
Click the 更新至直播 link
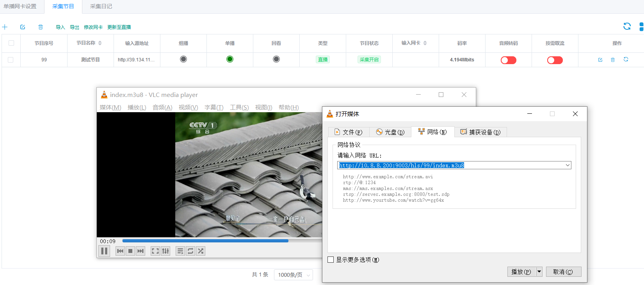[x=119, y=27]
